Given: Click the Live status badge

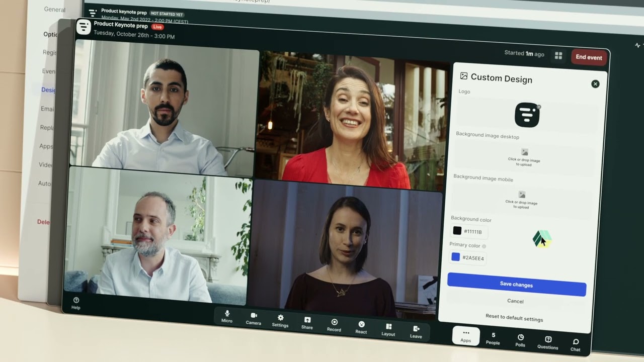Looking at the screenshot, I should pyautogui.click(x=158, y=27).
